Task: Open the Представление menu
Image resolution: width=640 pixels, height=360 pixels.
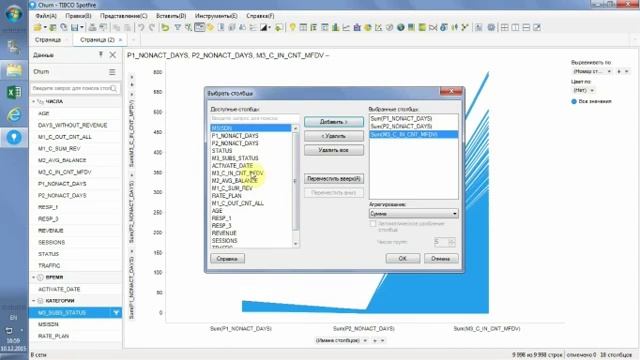Action: click(124, 16)
